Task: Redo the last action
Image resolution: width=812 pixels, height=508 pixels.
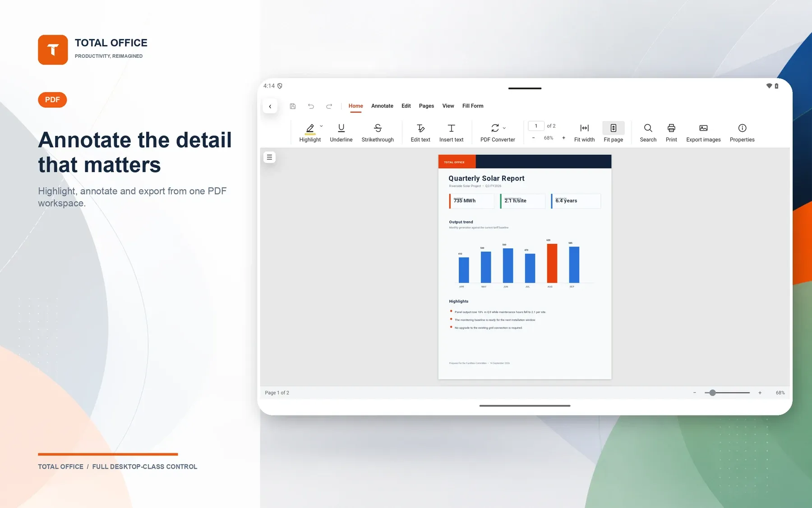Action: click(329, 106)
